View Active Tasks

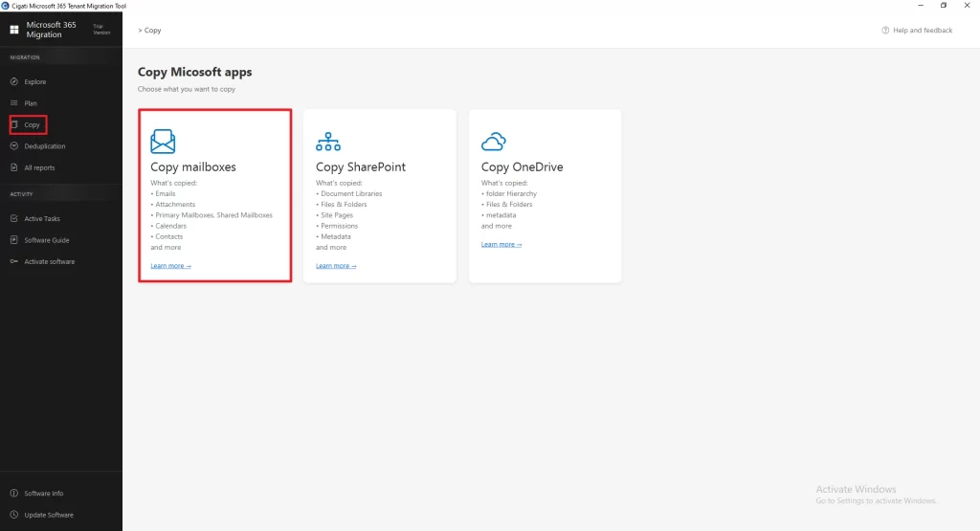click(42, 219)
